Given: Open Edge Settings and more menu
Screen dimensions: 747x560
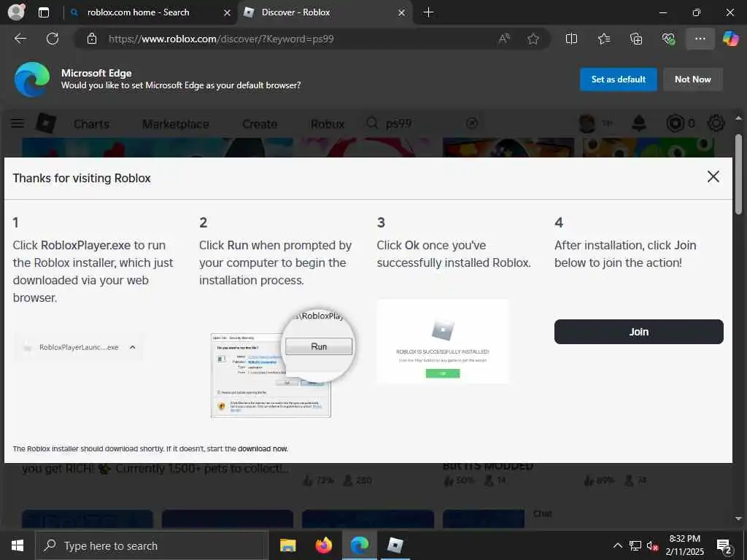Looking at the screenshot, I should pos(700,39).
